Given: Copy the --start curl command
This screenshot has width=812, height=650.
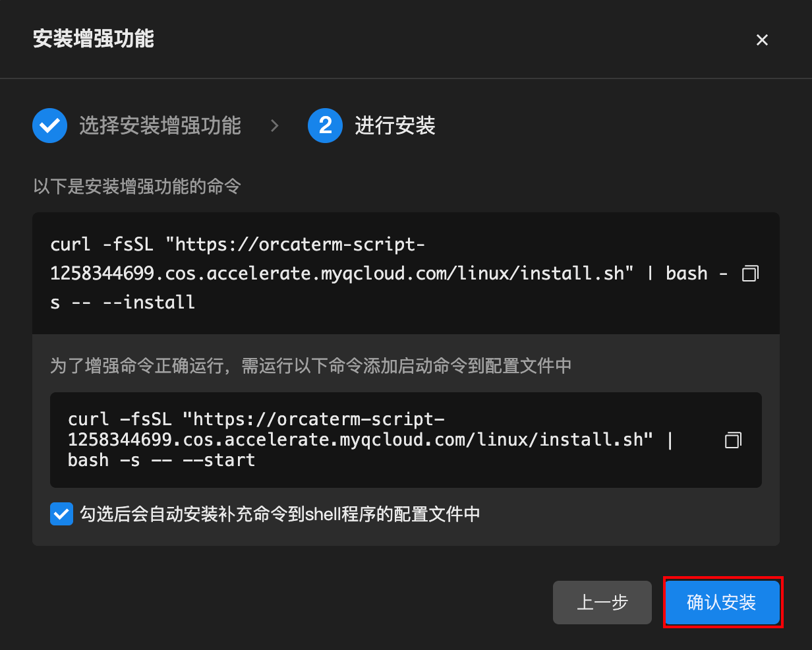Looking at the screenshot, I should (733, 440).
